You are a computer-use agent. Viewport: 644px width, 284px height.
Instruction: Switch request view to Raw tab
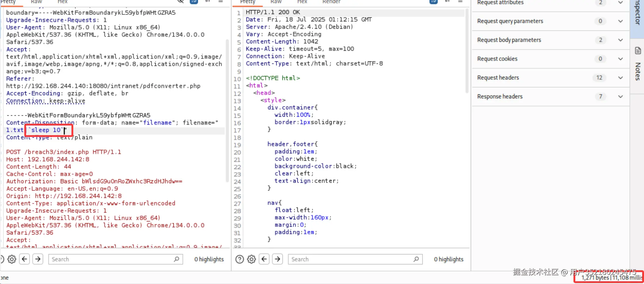pyautogui.click(x=36, y=2)
